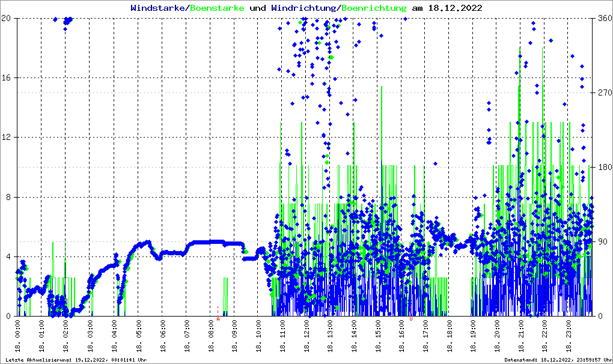Click the "Letzte Aktualisierung" footer text
Screen dimensions: 613x364
(75, 360)
